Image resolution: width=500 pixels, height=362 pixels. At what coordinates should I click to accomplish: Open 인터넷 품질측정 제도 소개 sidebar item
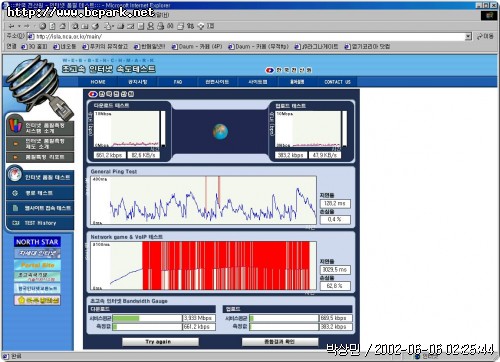pyautogui.click(x=40, y=144)
